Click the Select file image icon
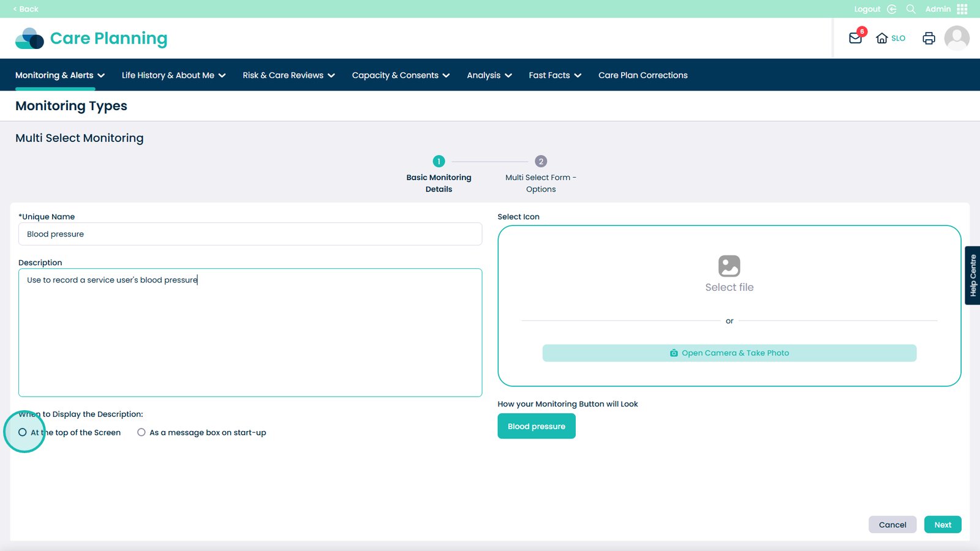This screenshot has width=980, height=551. 729,266
